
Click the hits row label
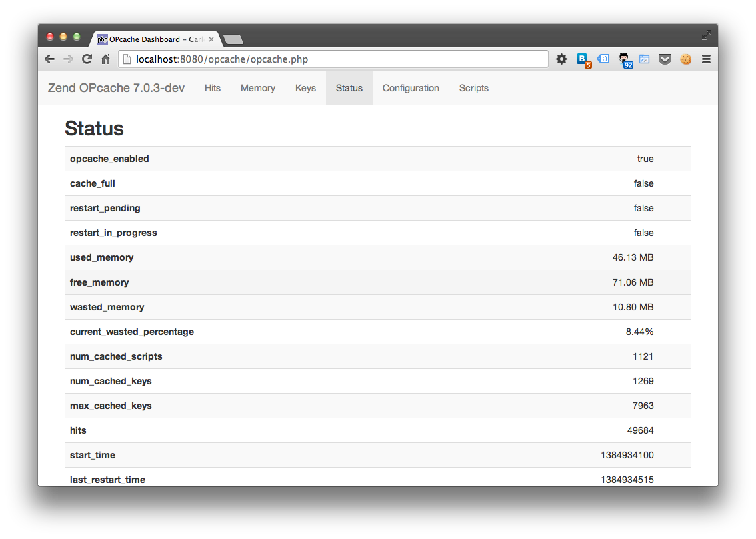78,430
